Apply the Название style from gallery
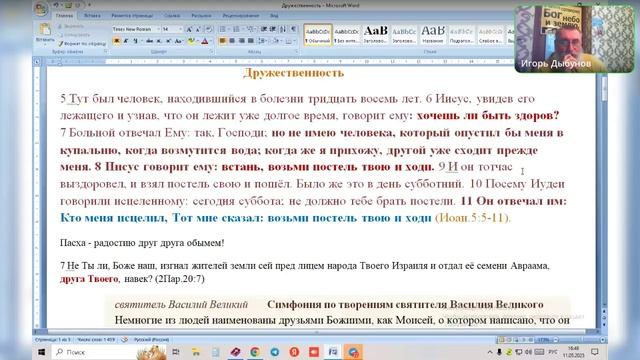This screenshot has height=360, width=640. tap(433, 35)
